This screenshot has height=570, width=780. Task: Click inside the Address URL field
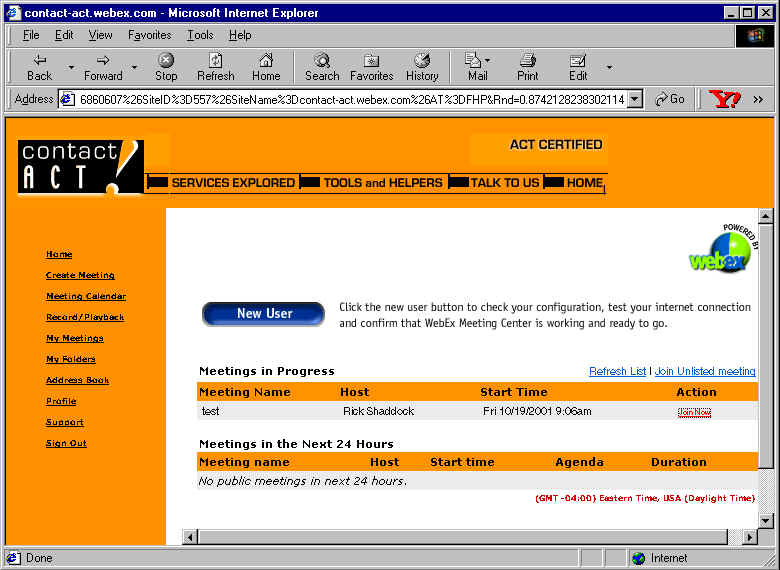point(340,99)
